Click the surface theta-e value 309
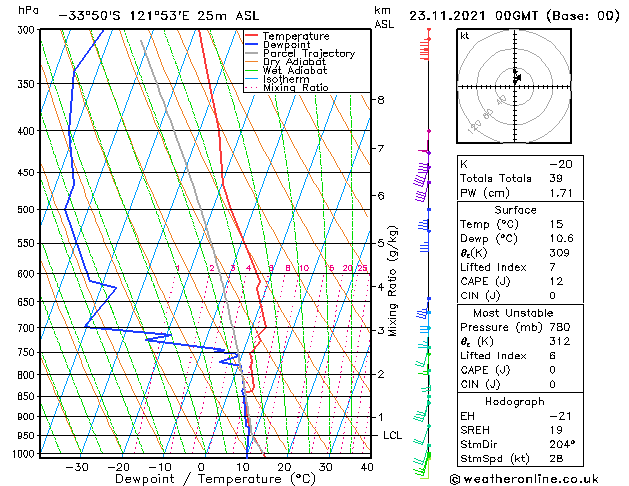Screen dimensions: 629x486 pyautogui.click(x=560, y=253)
